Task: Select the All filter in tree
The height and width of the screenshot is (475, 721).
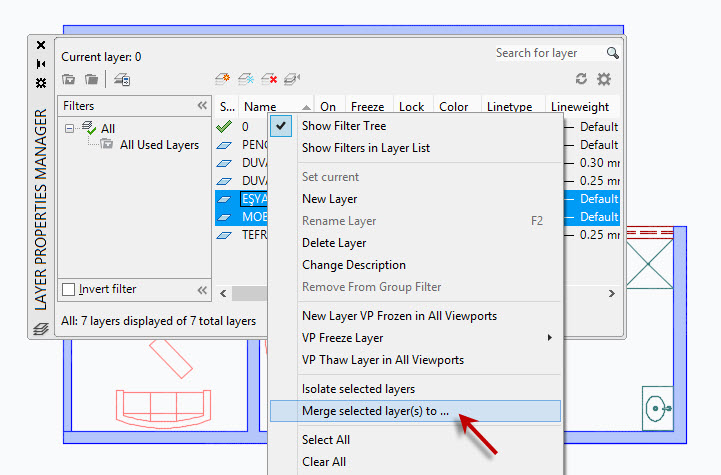Action: click(x=108, y=129)
